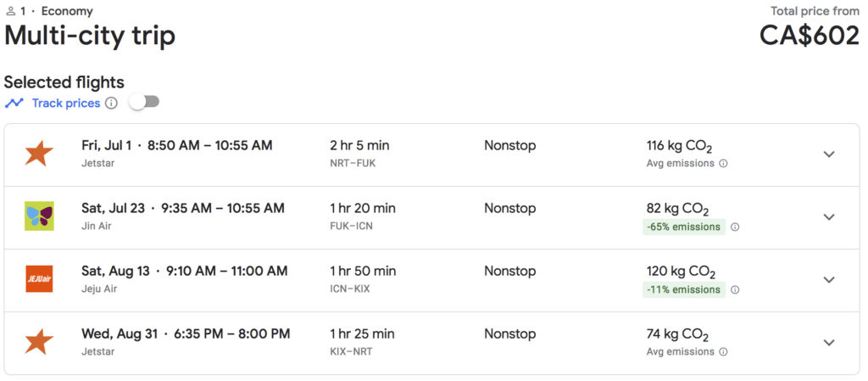Click the Track prices link text
Viewport: 868px width, 381px height.
(66, 104)
